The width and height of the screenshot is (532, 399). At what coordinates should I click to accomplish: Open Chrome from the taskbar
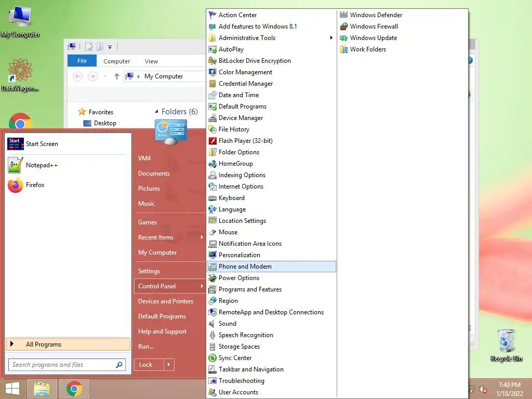coord(74,389)
